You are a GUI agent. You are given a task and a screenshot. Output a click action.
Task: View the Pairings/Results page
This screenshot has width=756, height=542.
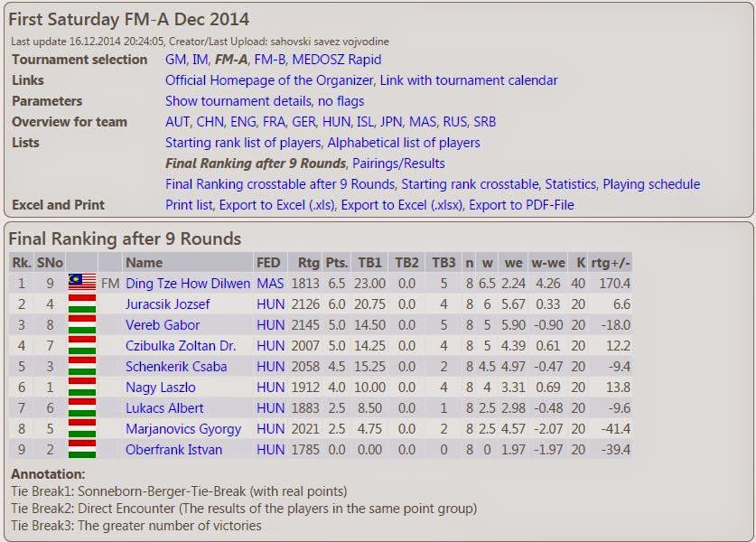398,164
